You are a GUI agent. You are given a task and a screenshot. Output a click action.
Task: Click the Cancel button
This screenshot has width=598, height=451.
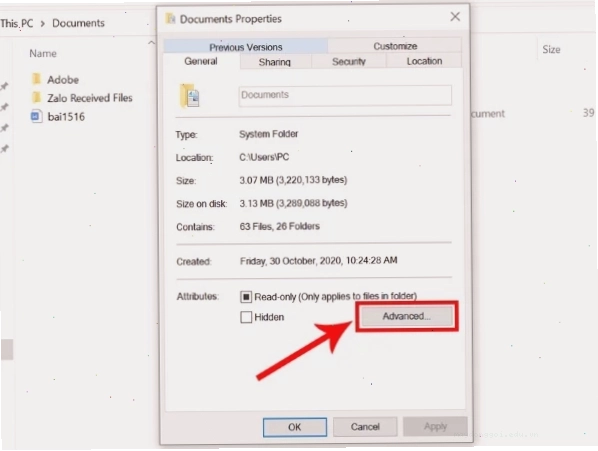[x=365, y=427]
